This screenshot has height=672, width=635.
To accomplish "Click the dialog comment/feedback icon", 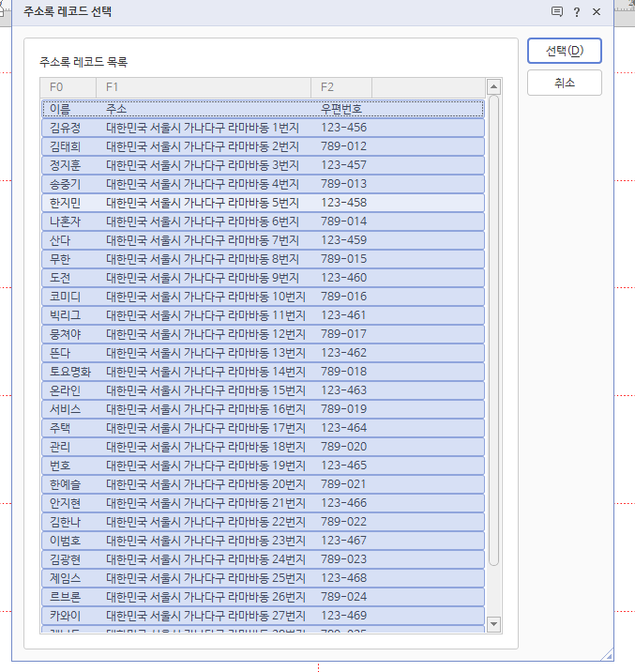I will tap(556, 11).
